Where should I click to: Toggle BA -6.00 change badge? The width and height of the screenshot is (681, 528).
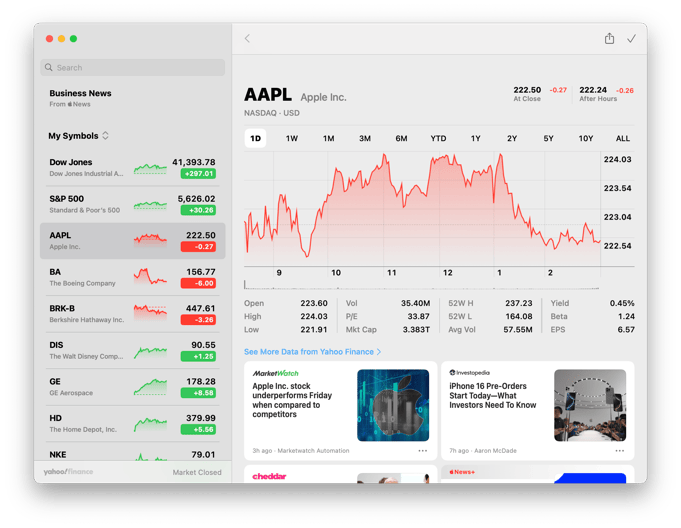tap(198, 283)
